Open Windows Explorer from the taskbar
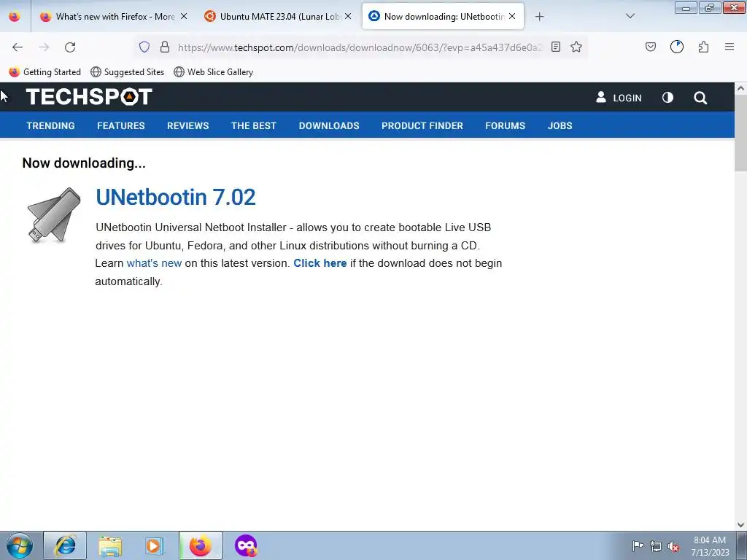This screenshot has width=747, height=560. point(110,545)
